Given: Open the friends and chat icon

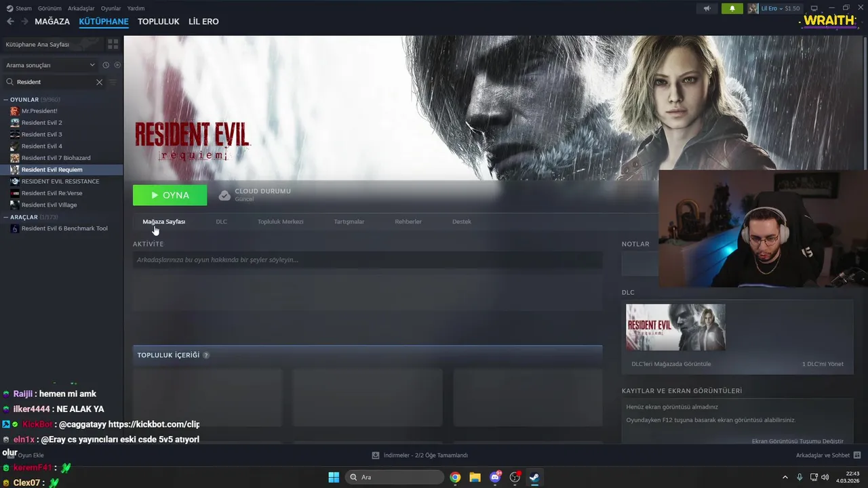Looking at the screenshot, I should [857, 455].
